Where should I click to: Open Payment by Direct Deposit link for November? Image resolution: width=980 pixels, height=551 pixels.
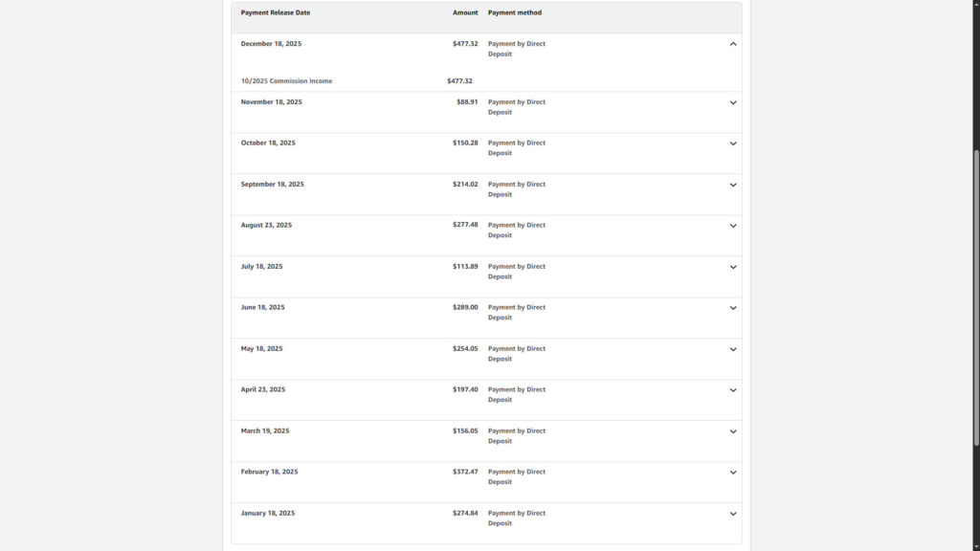(x=516, y=106)
